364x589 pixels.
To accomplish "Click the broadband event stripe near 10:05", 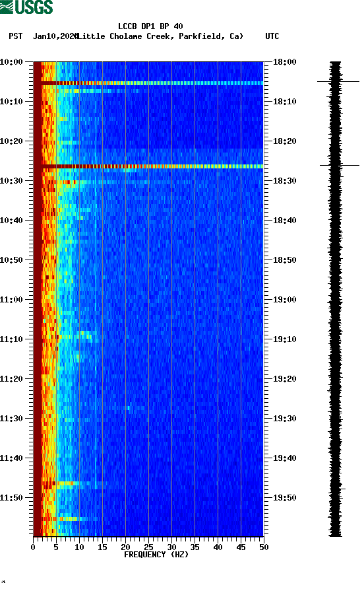I will click(x=148, y=83).
